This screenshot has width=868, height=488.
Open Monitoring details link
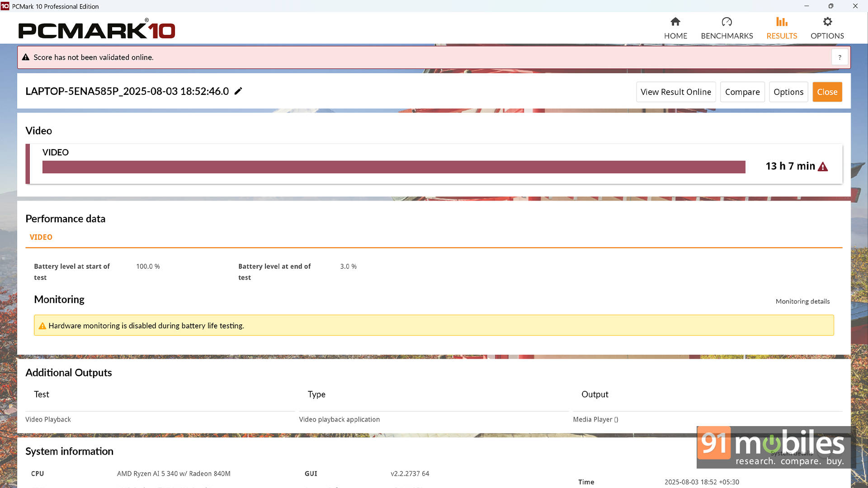(802, 301)
